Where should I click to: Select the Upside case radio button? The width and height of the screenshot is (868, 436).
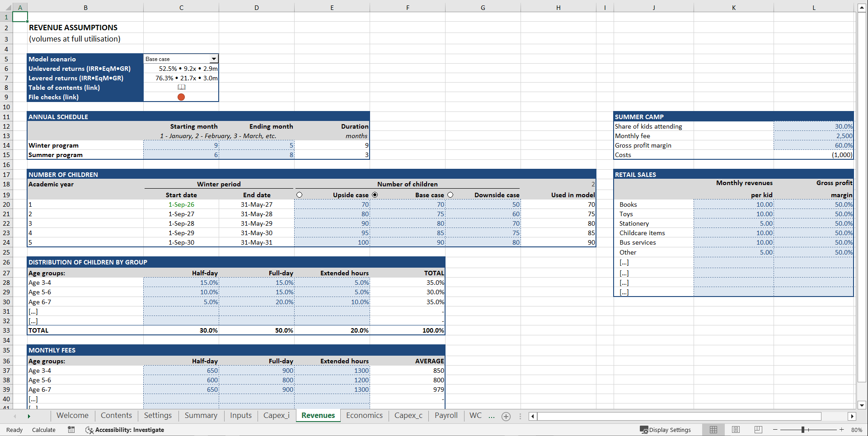(x=299, y=195)
